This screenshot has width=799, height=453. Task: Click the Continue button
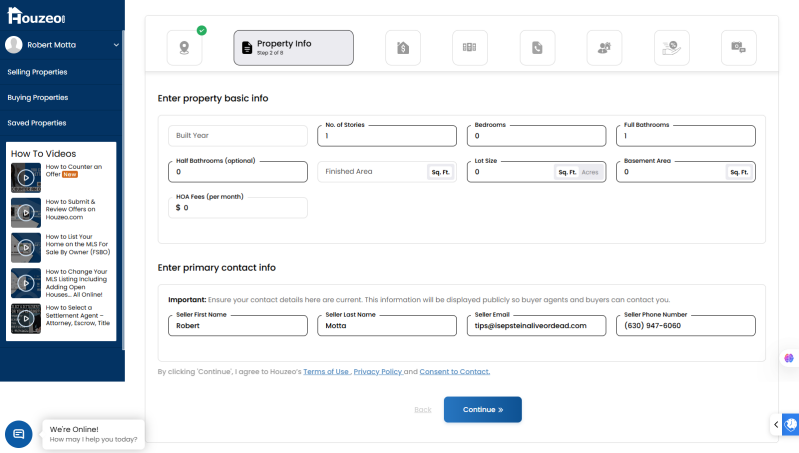click(x=483, y=410)
